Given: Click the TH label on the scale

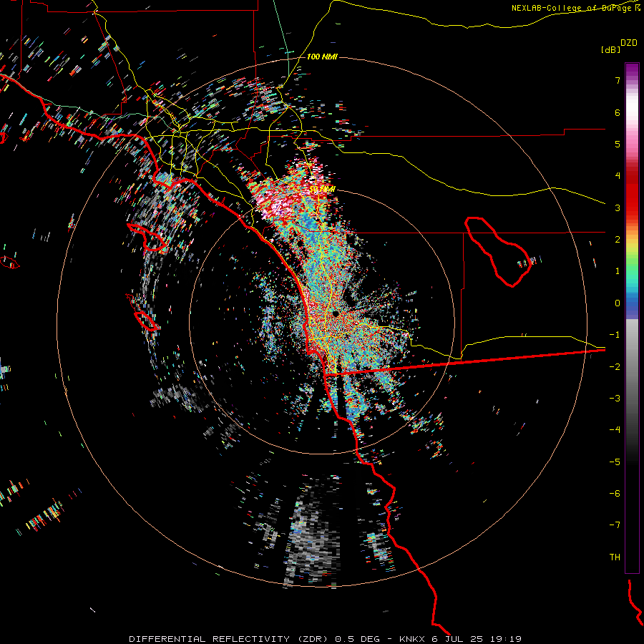Looking at the screenshot, I should pos(615,557).
